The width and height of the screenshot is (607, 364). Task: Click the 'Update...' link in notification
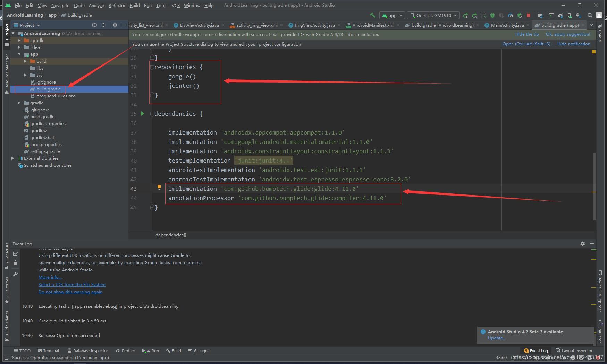pyautogui.click(x=497, y=338)
